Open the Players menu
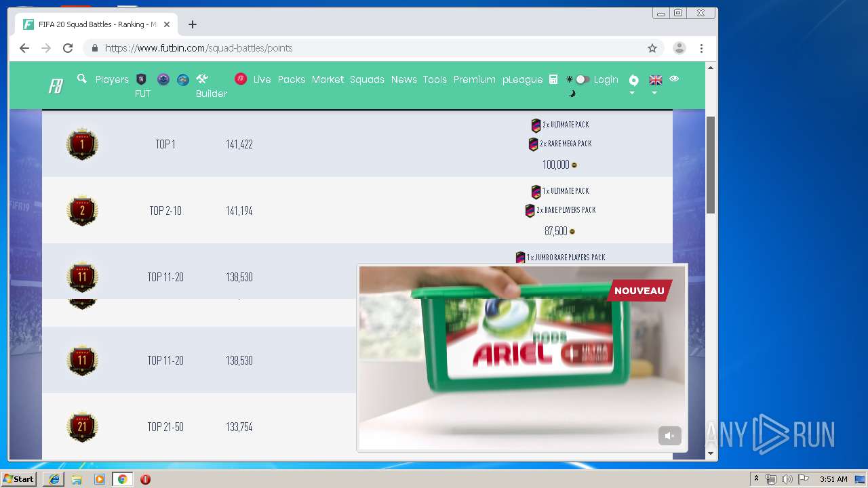 tap(112, 79)
